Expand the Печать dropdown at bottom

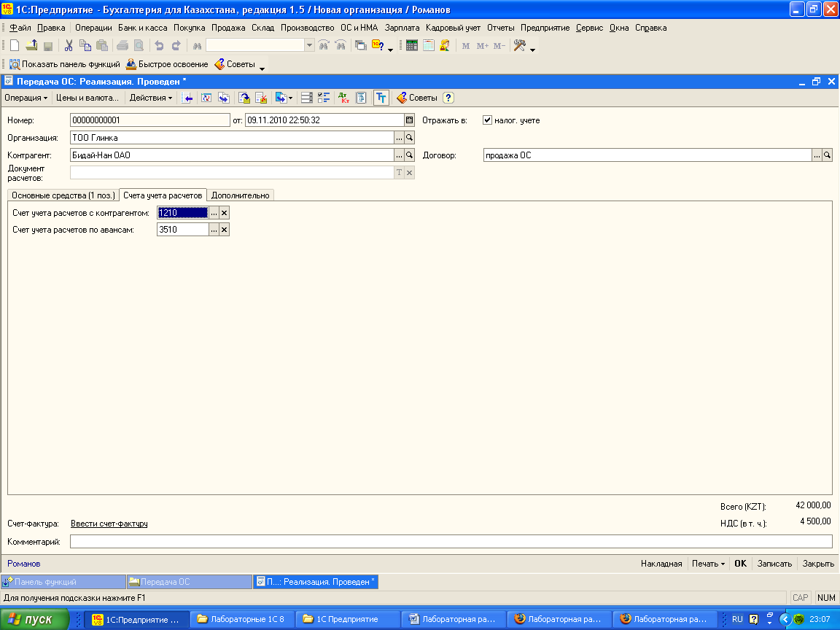(708, 564)
